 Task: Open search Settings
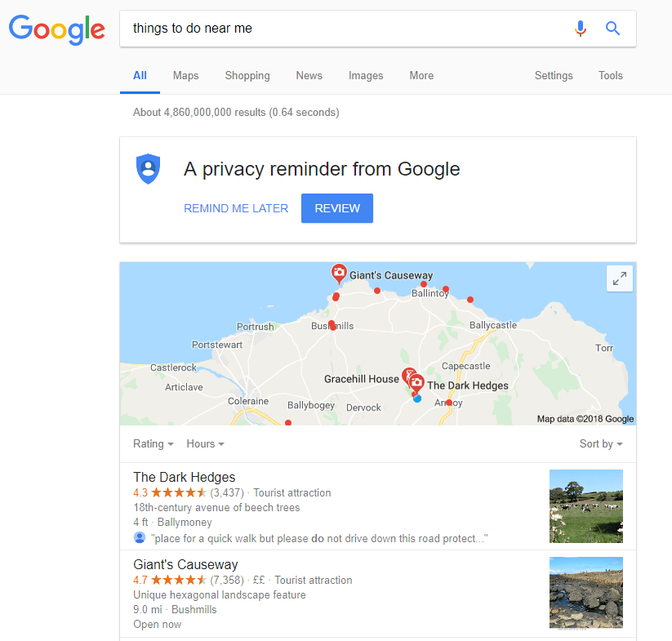[554, 75]
